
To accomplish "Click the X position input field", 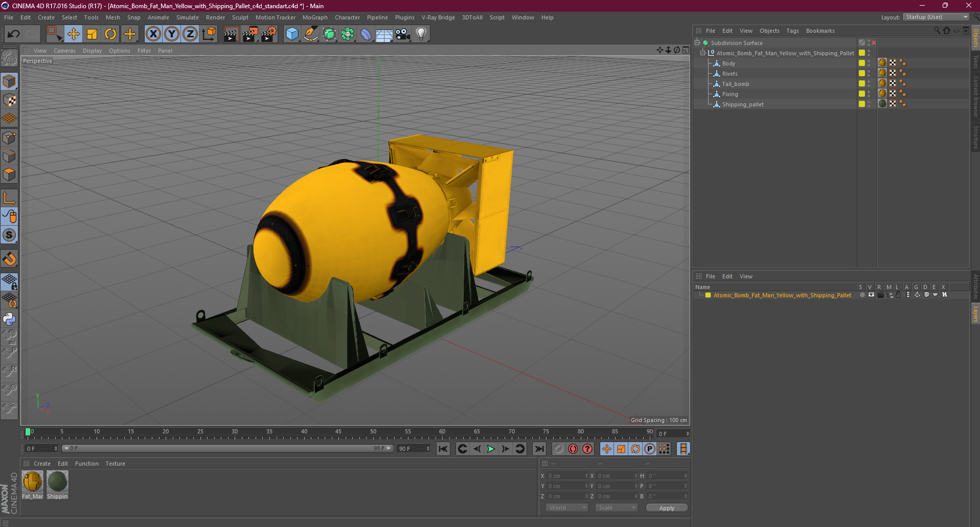I will point(567,476).
